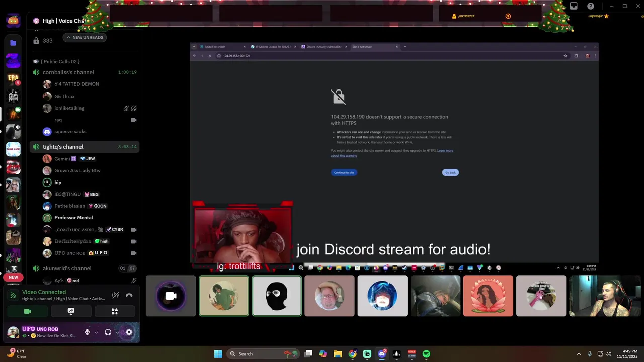Screen dimensions: 644x362
Task: Select user ionliketalking
Action: pyautogui.click(x=69, y=108)
